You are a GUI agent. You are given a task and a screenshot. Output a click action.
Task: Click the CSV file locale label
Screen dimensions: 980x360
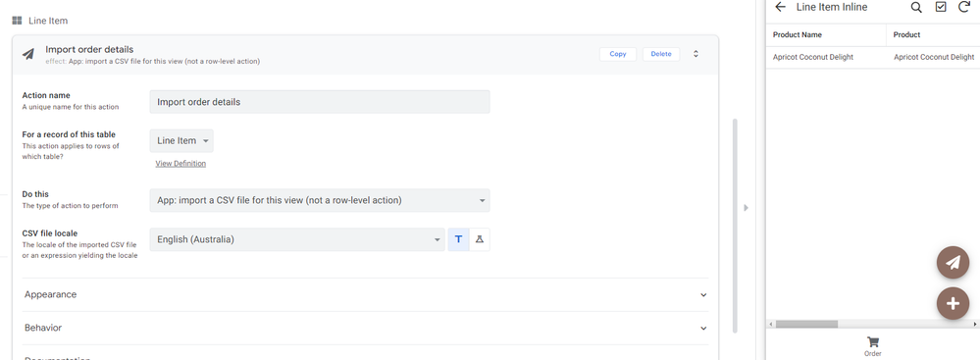point(49,233)
